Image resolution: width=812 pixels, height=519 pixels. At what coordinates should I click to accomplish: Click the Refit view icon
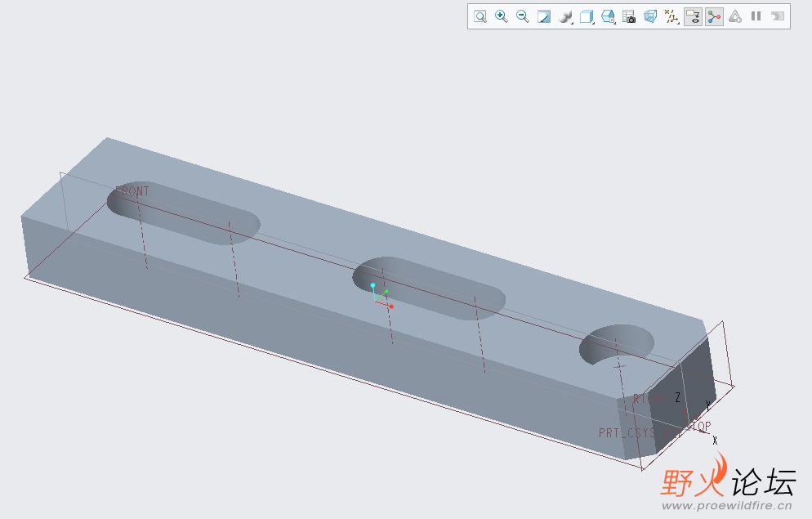click(480, 16)
